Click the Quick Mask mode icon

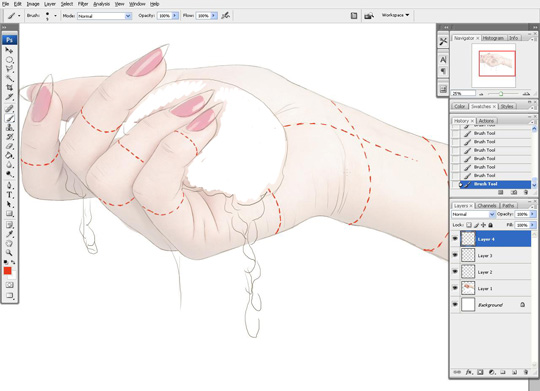point(9,285)
